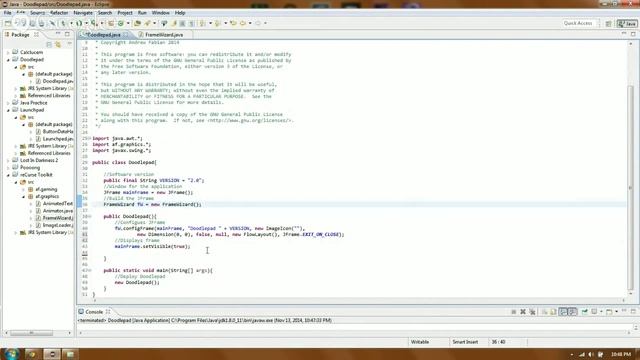The image size is (640, 360).
Task: Click the Console Terminate square icon
Action: [x=514, y=312]
